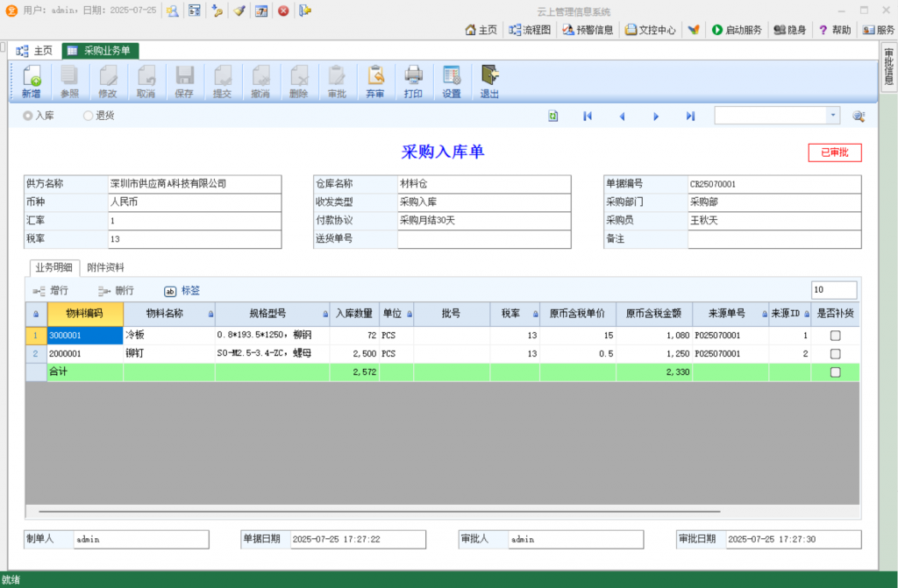This screenshot has width=898, height=588.
Task: Click the 参照 (Reference) toolbar icon
Action: [69, 81]
